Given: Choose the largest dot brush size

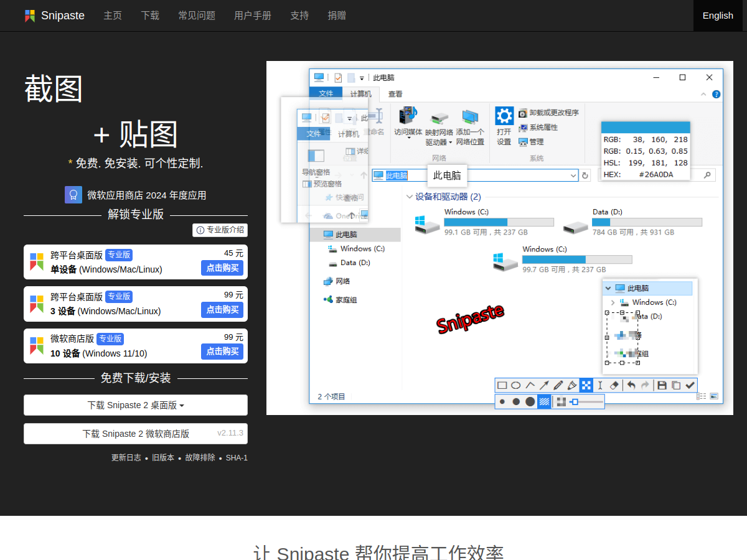Looking at the screenshot, I should coord(530,402).
